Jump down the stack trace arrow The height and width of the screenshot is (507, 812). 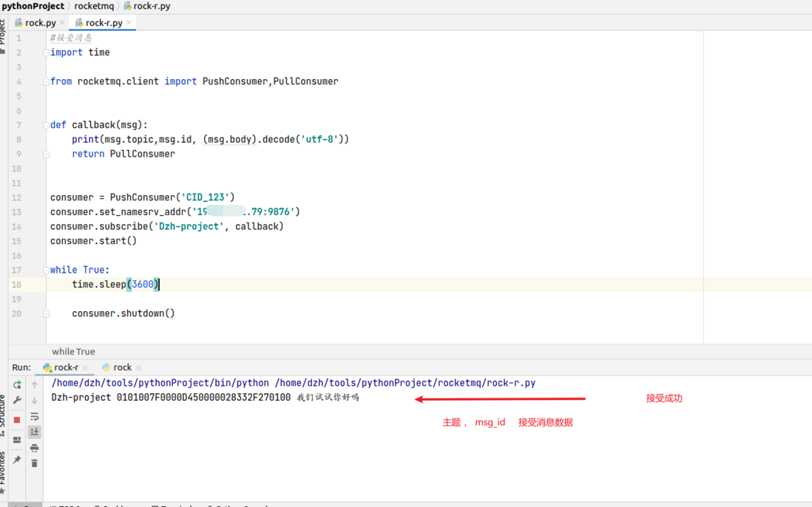coord(34,400)
